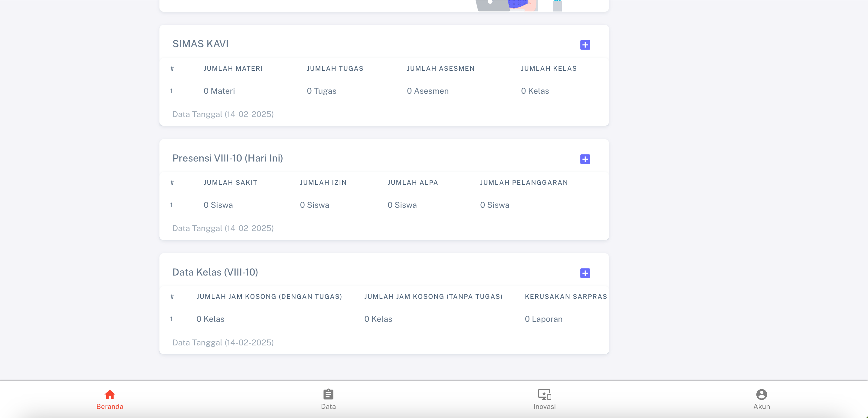Viewport: 868px width, 418px height.
Task: Open the Inovasi monitor star icon
Action: (x=544, y=394)
